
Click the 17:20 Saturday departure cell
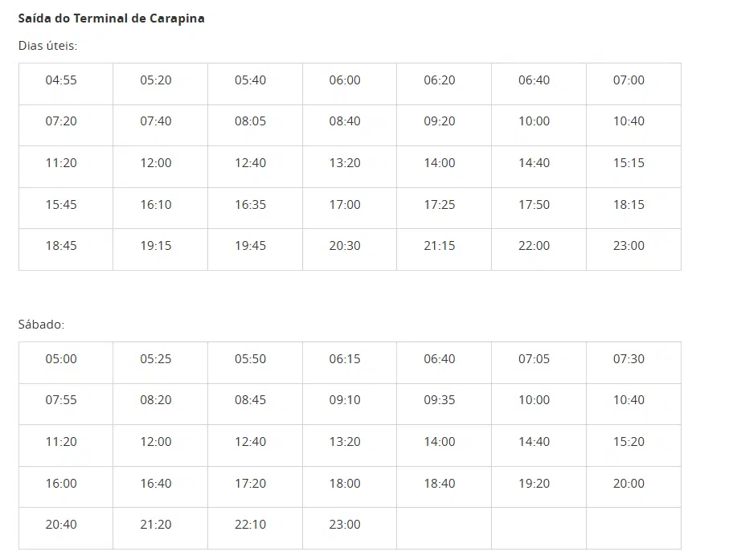250,484
